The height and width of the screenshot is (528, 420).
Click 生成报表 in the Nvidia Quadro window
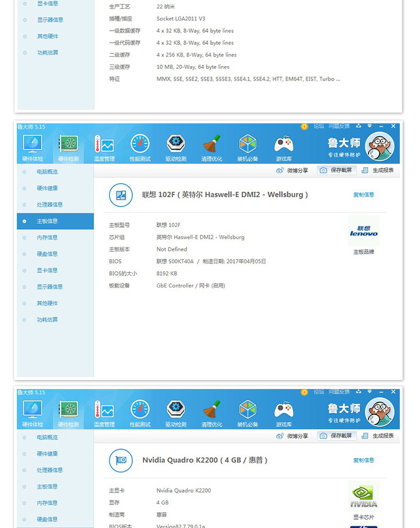tap(377, 436)
